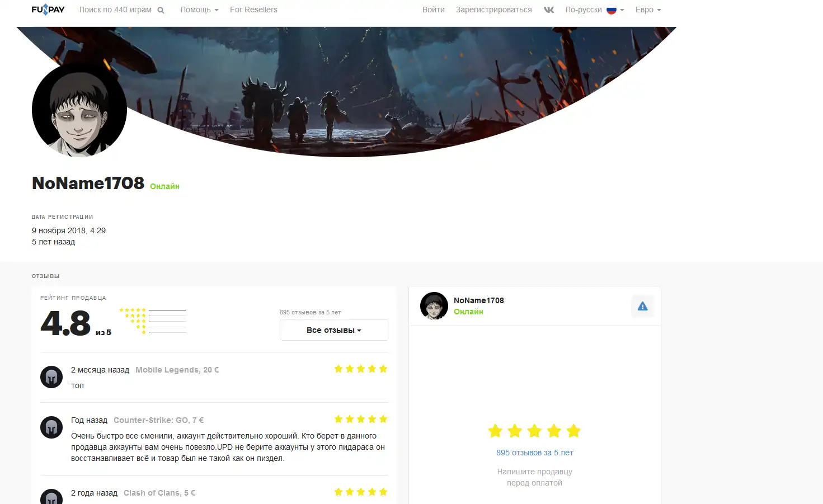This screenshot has width=823, height=504.
Task: Open the Евро currency dropdown
Action: pos(648,10)
